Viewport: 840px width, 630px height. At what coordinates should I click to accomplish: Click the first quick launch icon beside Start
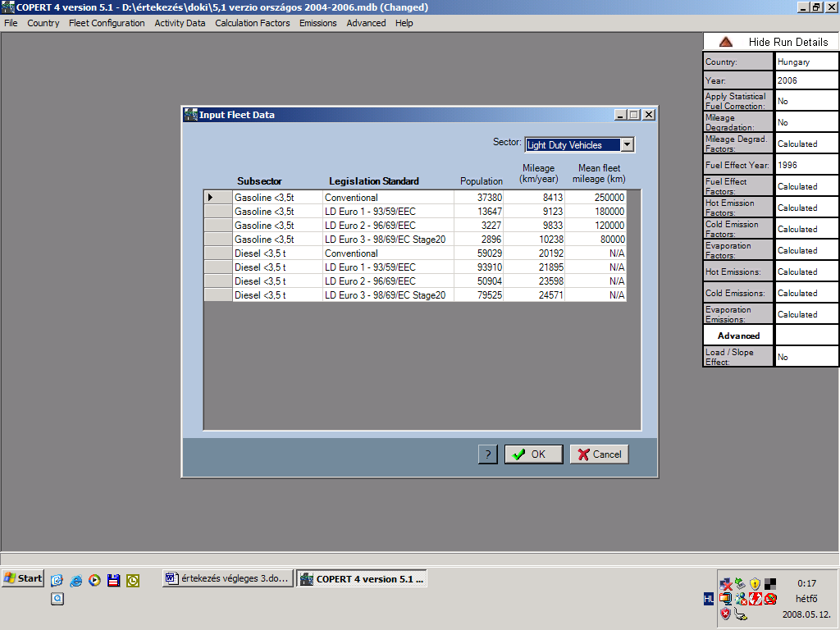pos(57,580)
